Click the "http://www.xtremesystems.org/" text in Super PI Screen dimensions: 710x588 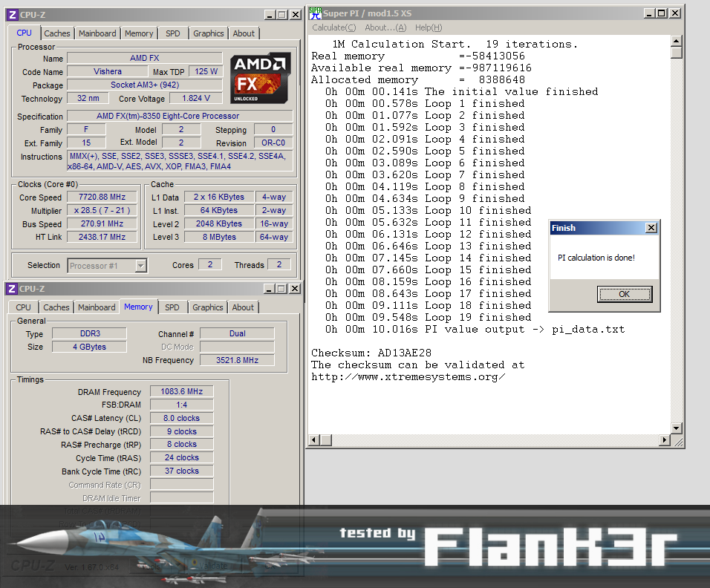408,377
